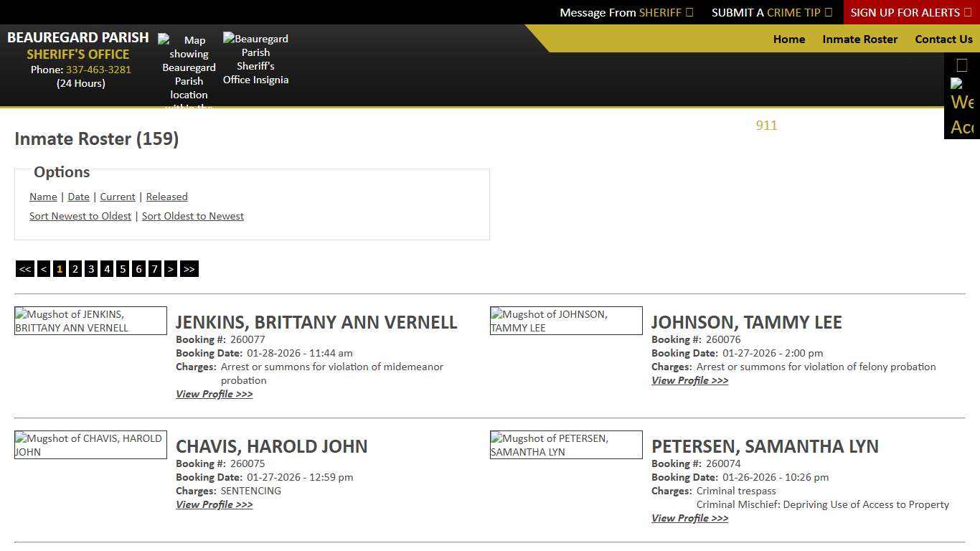This screenshot has width=980, height=551.
Task: Show Current inmates only
Action: click(117, 197)
